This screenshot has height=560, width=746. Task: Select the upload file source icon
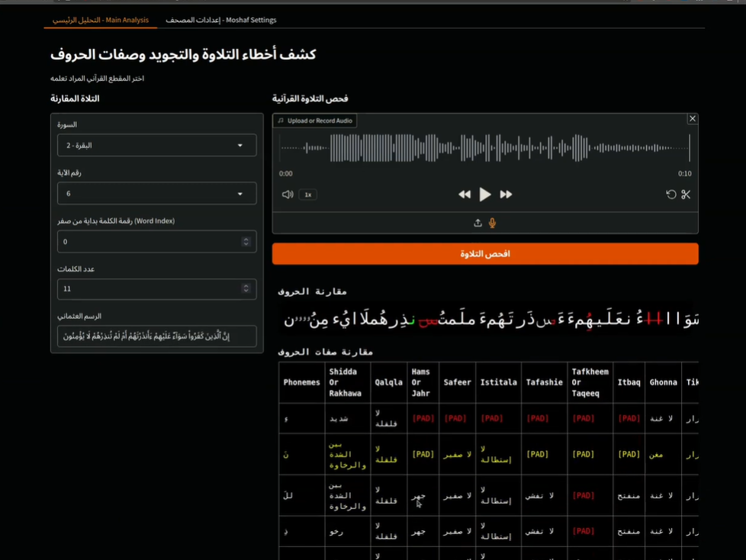coord(478,223)
